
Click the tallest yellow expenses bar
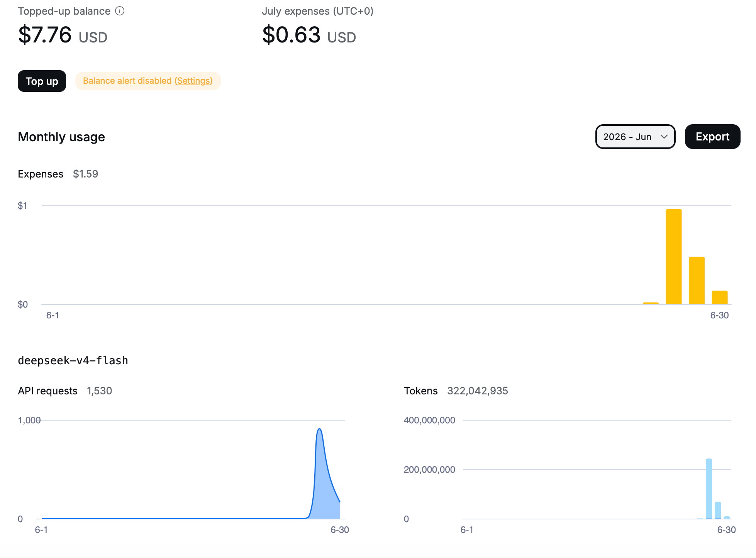[x=674, y=257]
